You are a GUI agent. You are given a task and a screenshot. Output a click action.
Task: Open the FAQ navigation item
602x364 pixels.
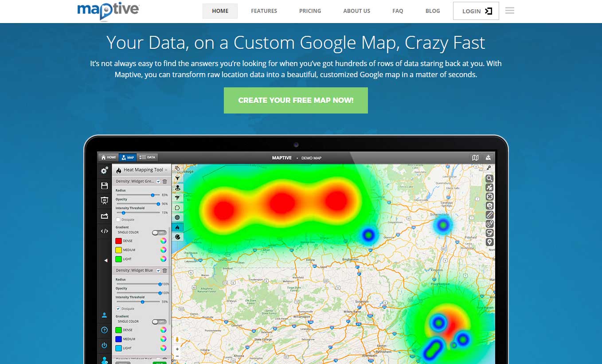(x=398, y=11)
